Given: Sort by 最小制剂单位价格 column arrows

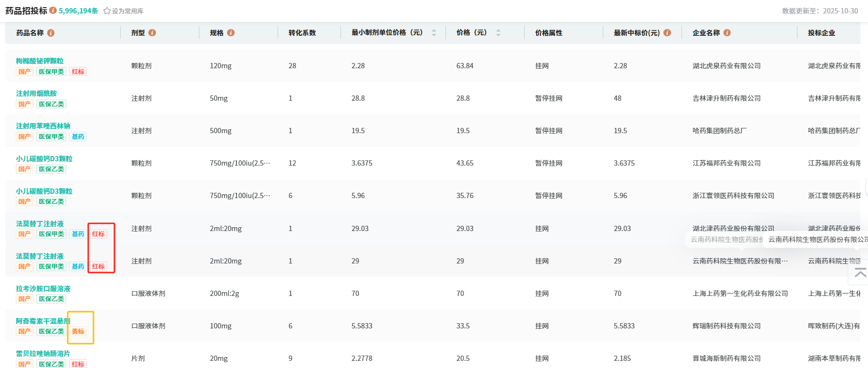Looking at the screenshot, I should coord(434,33).
